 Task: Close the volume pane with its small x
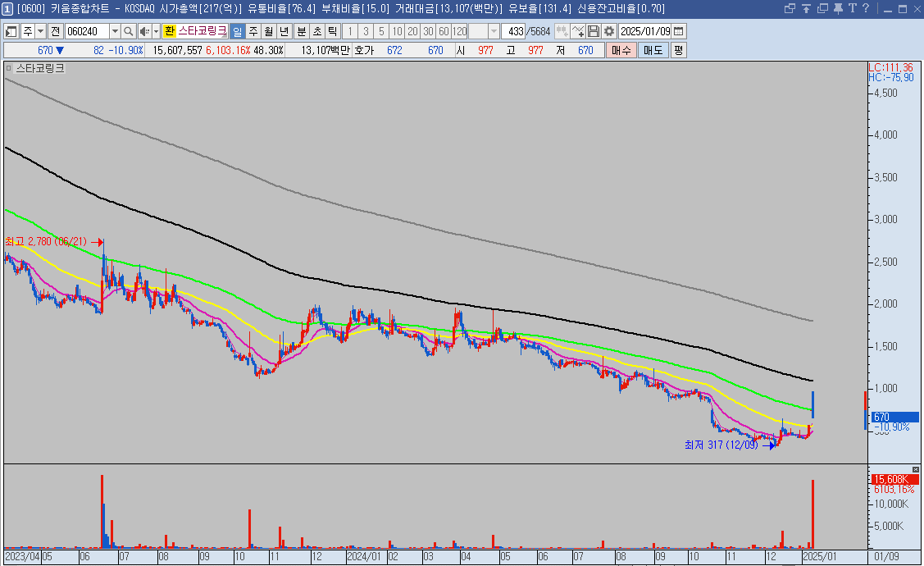coord(915,469)
